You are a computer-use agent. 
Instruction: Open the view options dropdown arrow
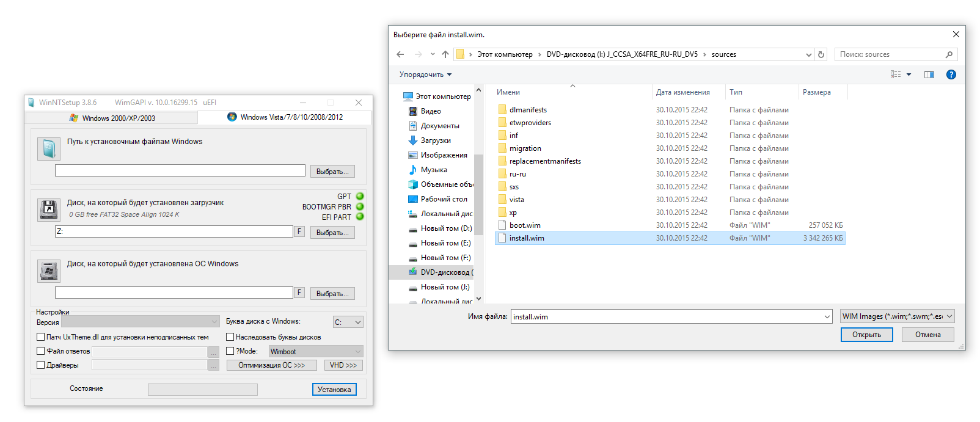coord(909,75)
